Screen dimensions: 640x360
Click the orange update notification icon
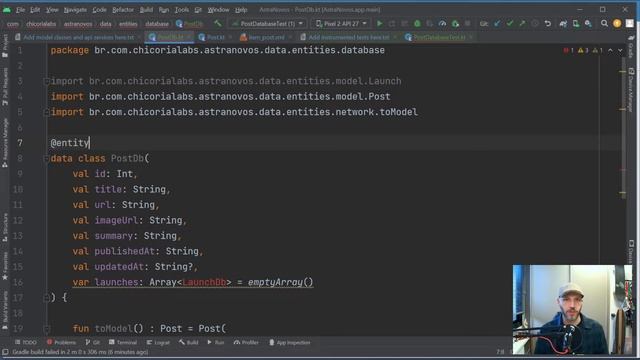[x=617, y=24]
